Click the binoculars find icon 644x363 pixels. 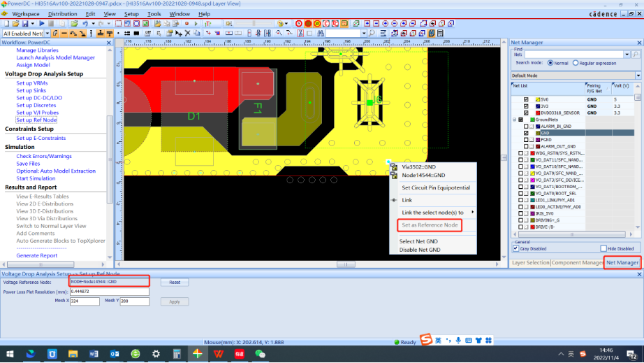click(x=321, y=34)
